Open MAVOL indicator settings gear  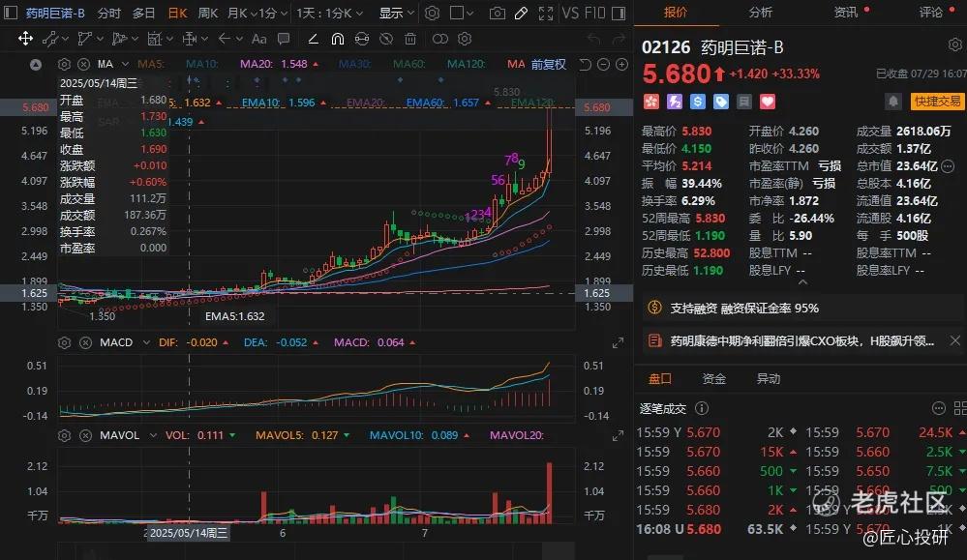pos(64,435)
